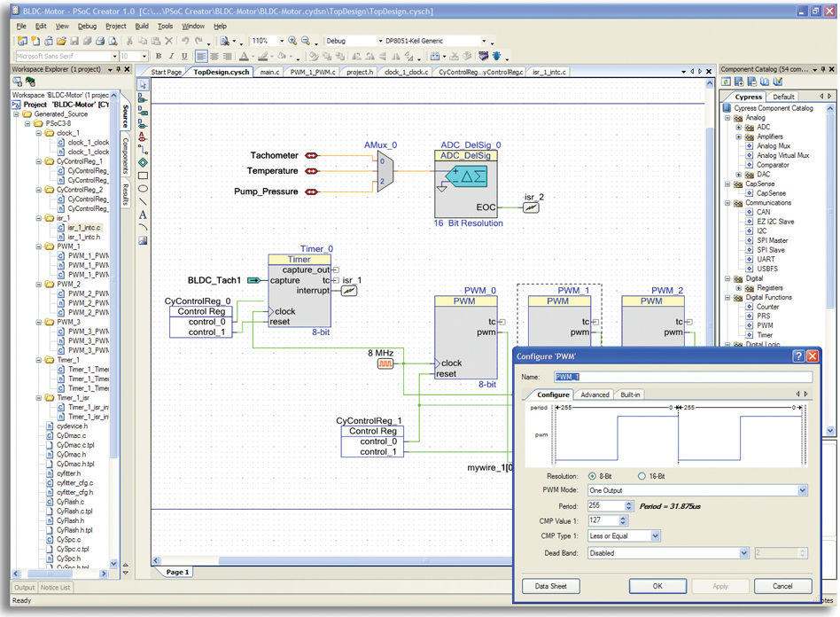Select 8-Bit resolution radio button
Viewport: 840px width, 617px height.
pos(592,476)
